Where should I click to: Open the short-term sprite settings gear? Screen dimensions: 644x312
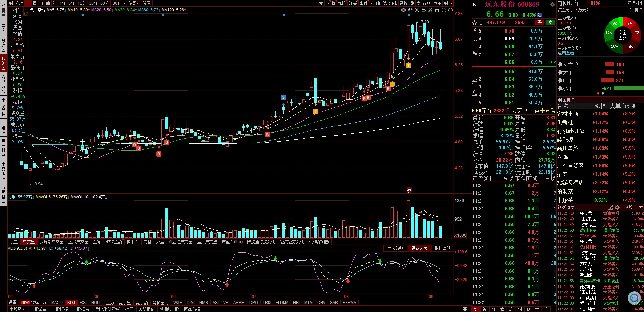(617, 207)
